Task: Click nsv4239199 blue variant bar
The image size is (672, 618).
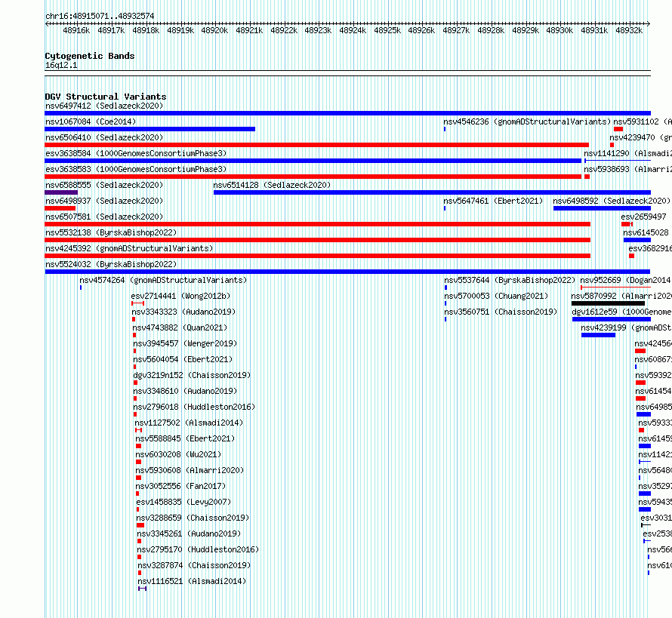Action: [x=598, y=335]
